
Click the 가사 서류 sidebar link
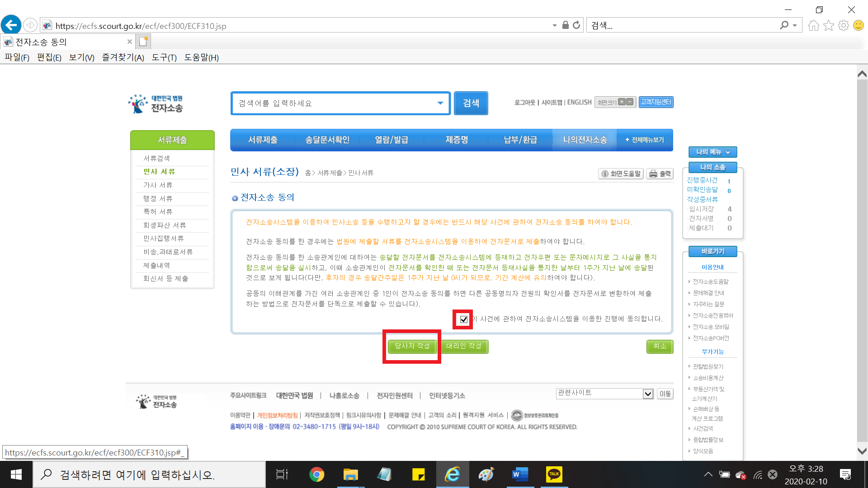[x=158, y=185]
